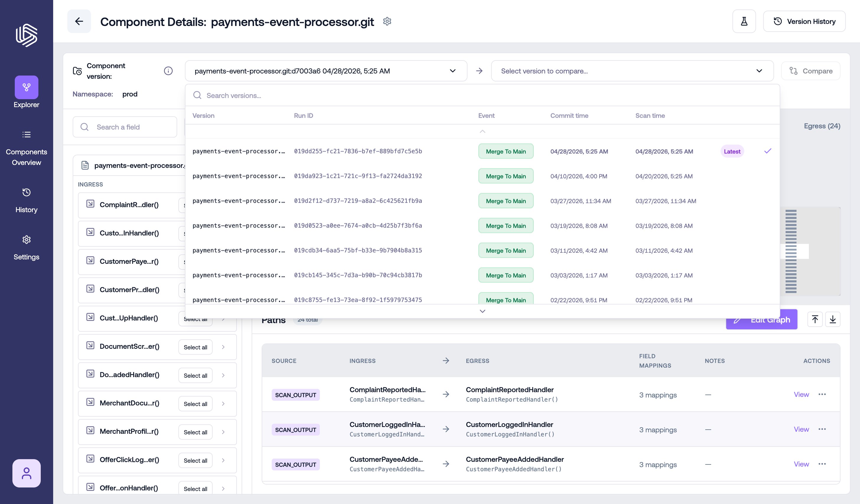Click ingress icon for Offer...onHandler()
This screenshot has height=504, width=860.
click(90, 487)
